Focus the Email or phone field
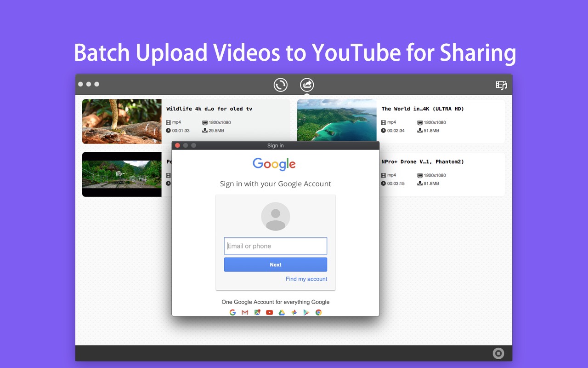The width and height of the screenshot is (588, 368). (x=276, y=246)
